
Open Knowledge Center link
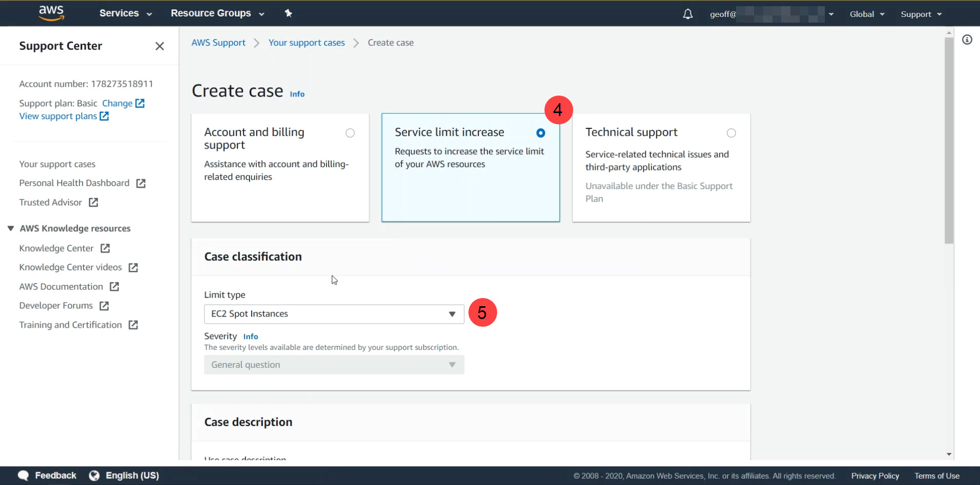56,248
